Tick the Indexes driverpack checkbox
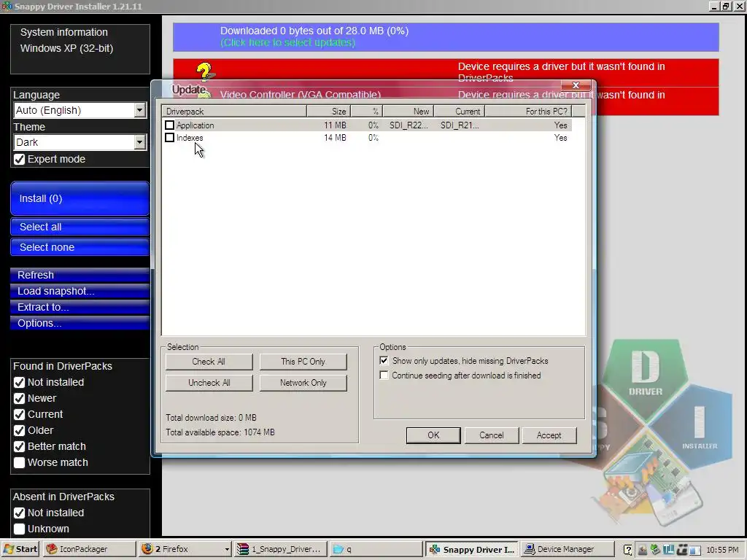The width and height of the screenshot is (747, 560). coord(169,138)
